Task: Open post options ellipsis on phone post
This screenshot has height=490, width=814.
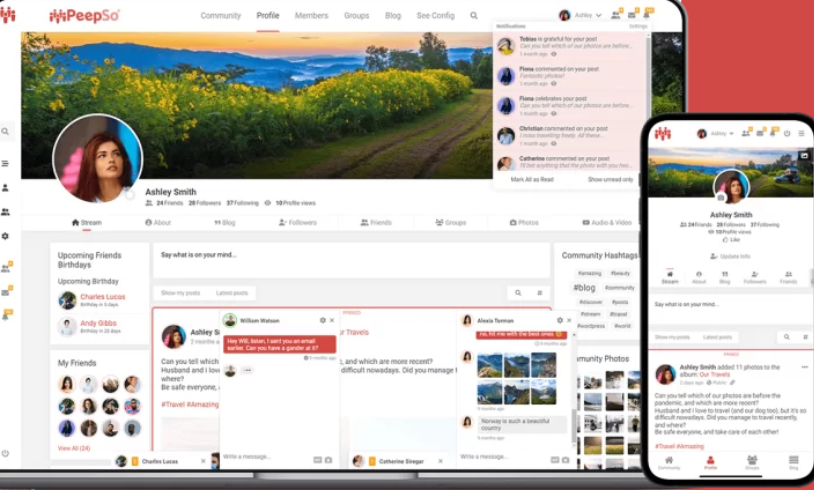Action: pos(804,367)
